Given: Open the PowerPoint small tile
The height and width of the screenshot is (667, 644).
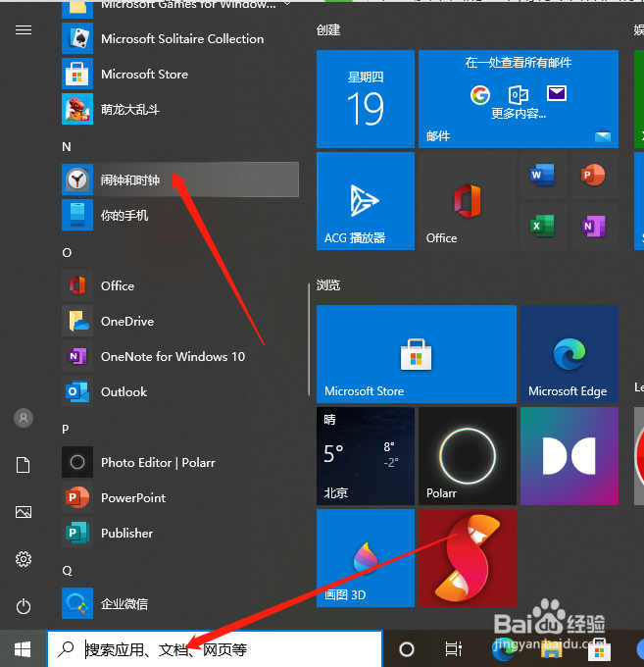Looking at the screenshot, I should 594,176.
